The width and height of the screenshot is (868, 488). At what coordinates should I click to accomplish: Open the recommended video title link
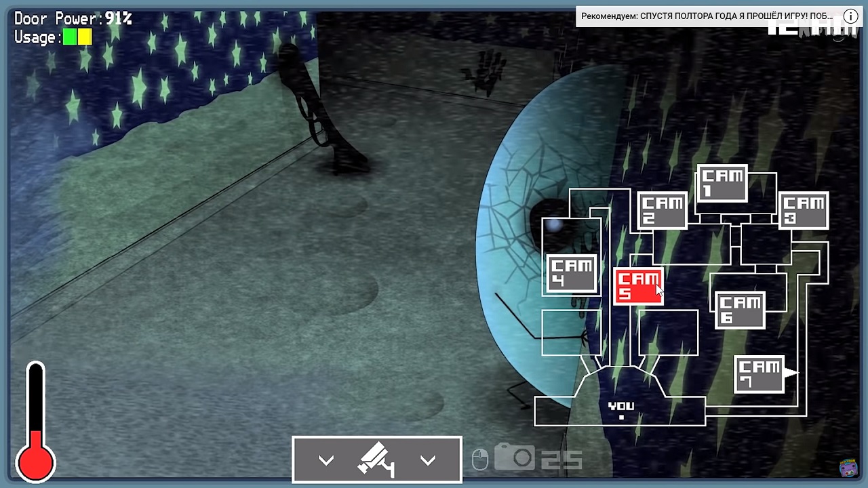pyautogui.click(x=707, y=16)
